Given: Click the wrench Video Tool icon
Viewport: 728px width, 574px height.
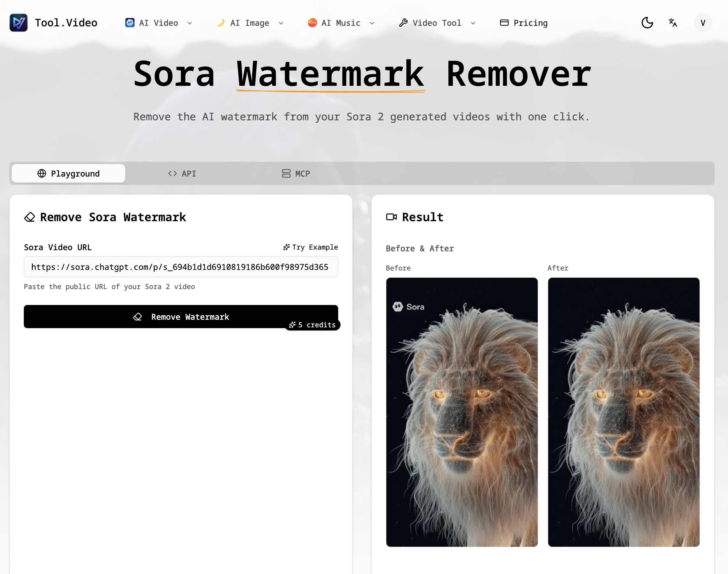Looking at the screenshot, I should (403, 23).
